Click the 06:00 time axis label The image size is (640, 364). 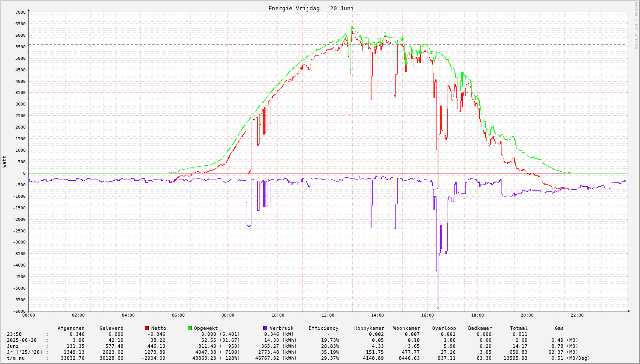tap(178, 315)
